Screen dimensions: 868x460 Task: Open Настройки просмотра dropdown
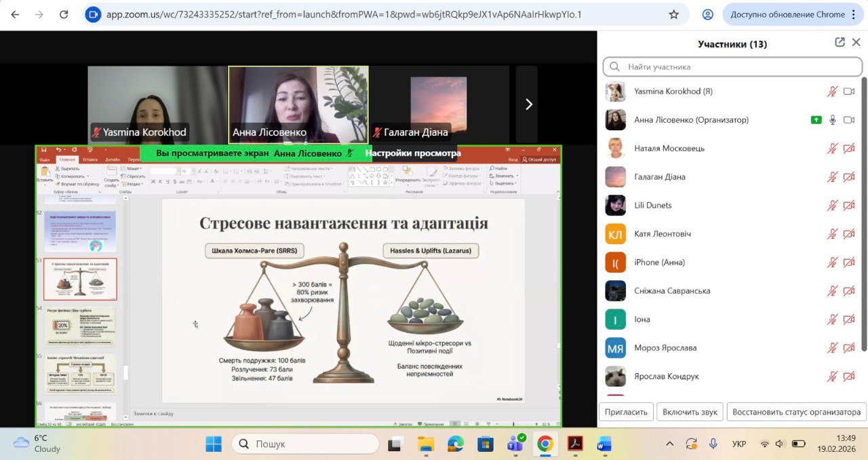pyautogui.click(x=412, y=153)
